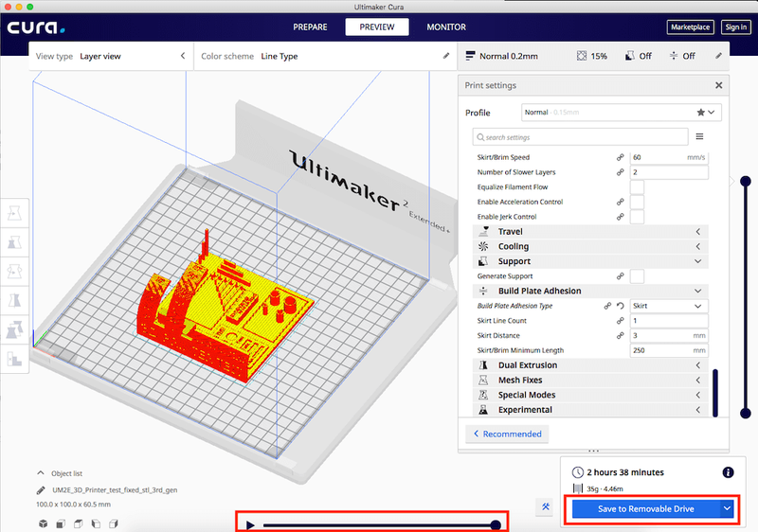
Task: Open the Profile dropdown
Action: click(622, 113)
